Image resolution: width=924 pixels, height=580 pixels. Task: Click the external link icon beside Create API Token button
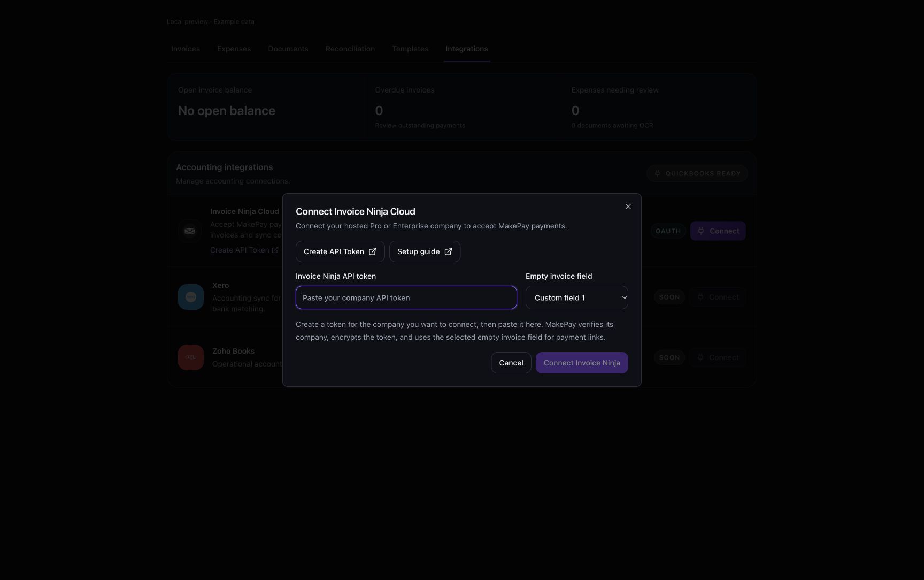(373, 251)
